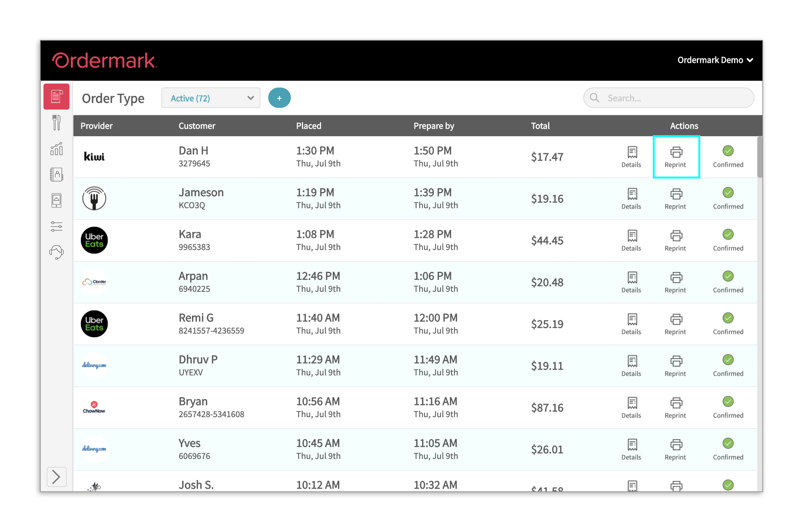Click Confirmed checkmark on Josh S.'s order

point(728,485)
